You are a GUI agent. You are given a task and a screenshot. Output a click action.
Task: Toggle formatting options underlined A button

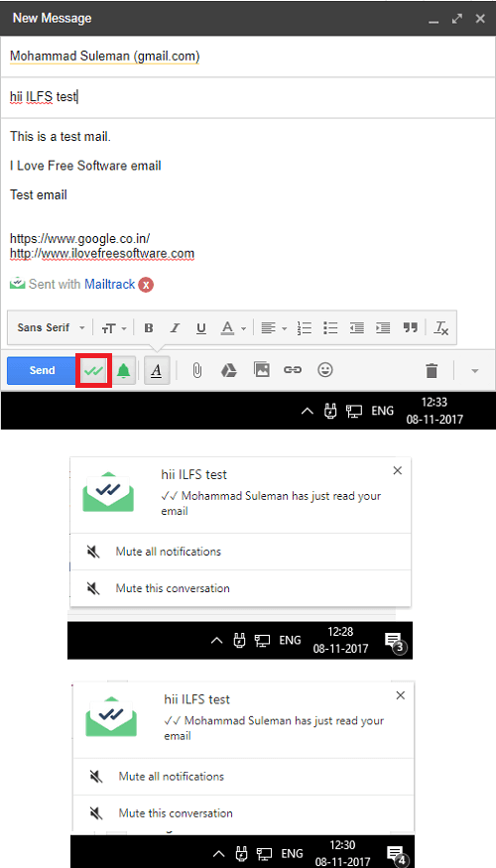(156, 370)
